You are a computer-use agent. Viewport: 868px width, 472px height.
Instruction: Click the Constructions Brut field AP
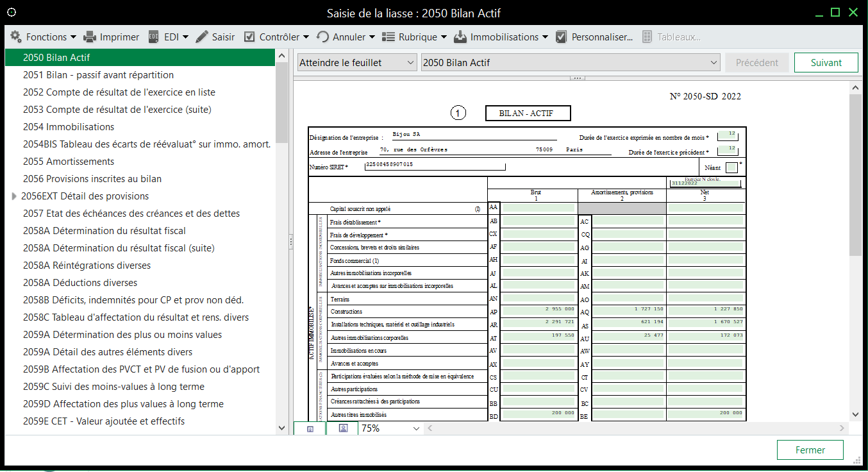(x=538, y=311)
